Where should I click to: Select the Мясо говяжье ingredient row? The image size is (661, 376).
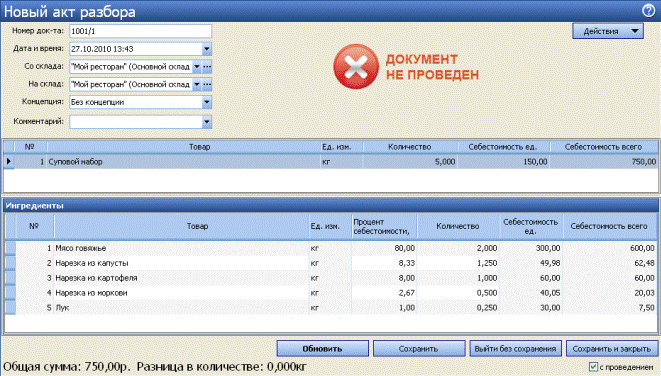[x=330, y=248]
